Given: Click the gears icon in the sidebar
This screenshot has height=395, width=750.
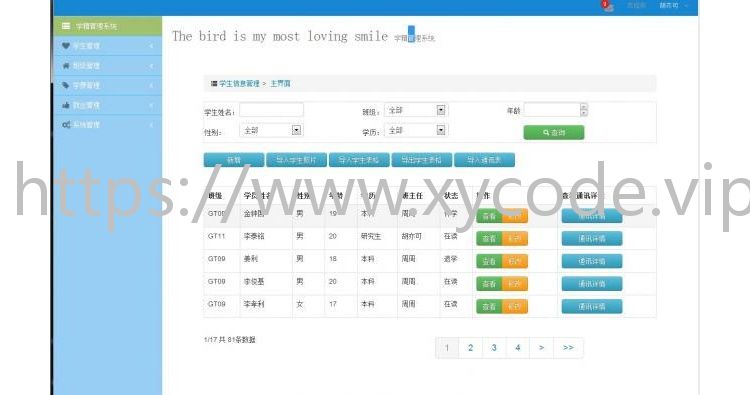Looking at the screenshot, I should [66, 125].
